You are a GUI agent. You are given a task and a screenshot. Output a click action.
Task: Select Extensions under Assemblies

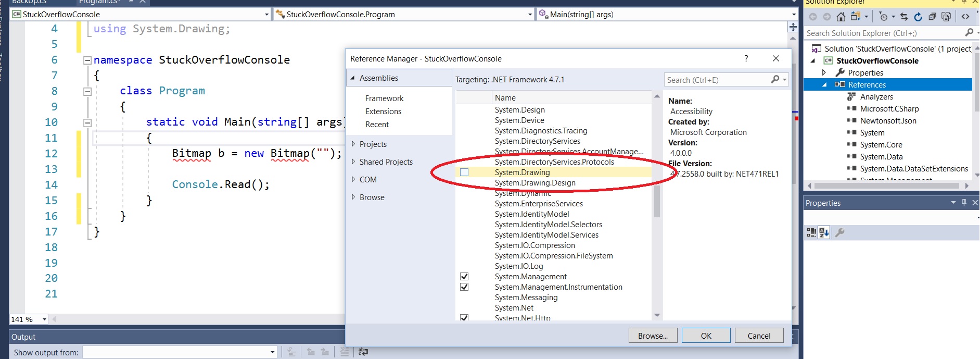pos(383,112)
